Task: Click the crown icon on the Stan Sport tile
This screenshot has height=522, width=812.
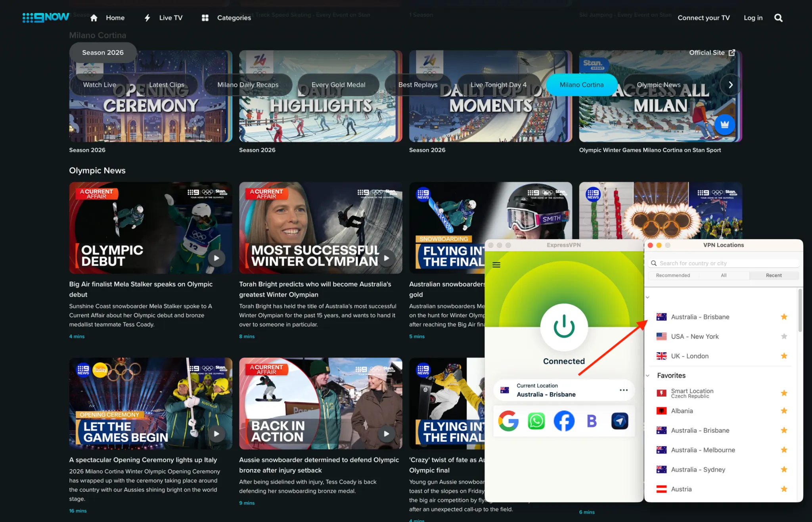Action: click(x=724, y=125)
